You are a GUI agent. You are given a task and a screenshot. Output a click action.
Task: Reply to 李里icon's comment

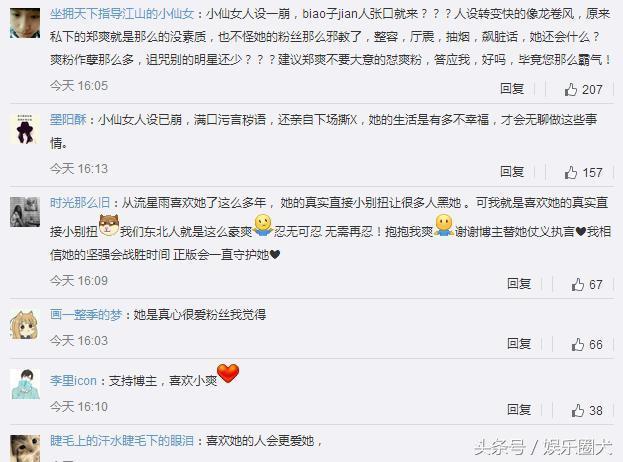point(519,410)
